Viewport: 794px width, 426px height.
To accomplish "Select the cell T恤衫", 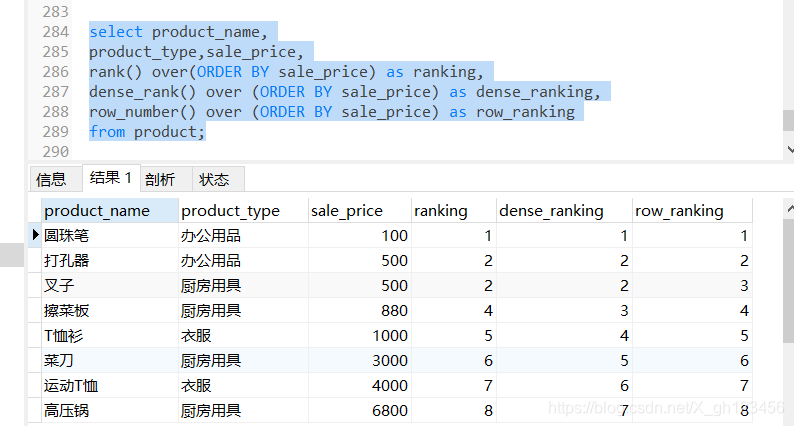I will tap(110, 335).
